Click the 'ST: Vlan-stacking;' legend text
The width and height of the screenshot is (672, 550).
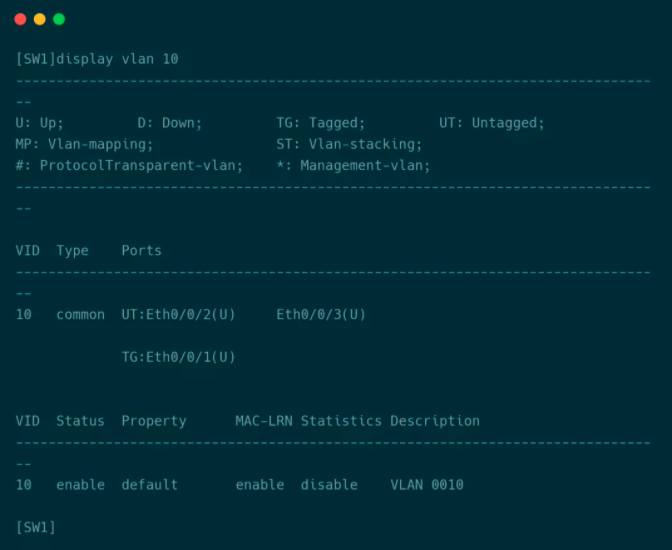point(350,144)
